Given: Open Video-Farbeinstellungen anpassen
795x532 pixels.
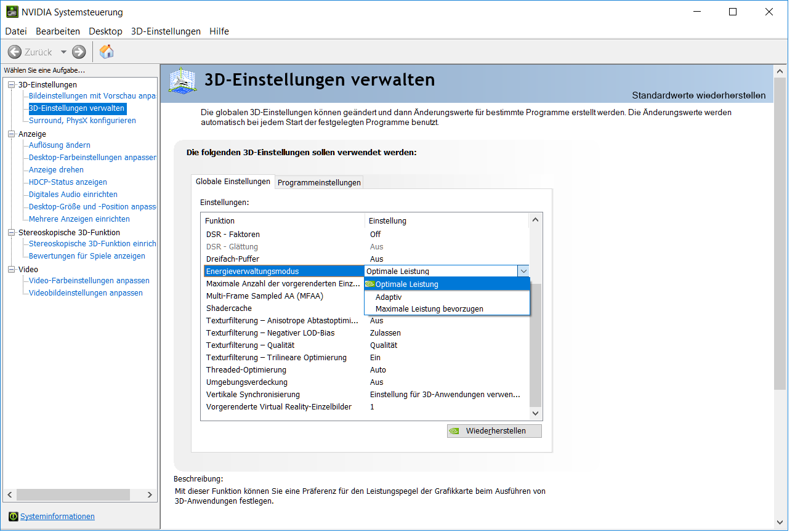Looking at the screenshot, I should [x=89, y=281].
